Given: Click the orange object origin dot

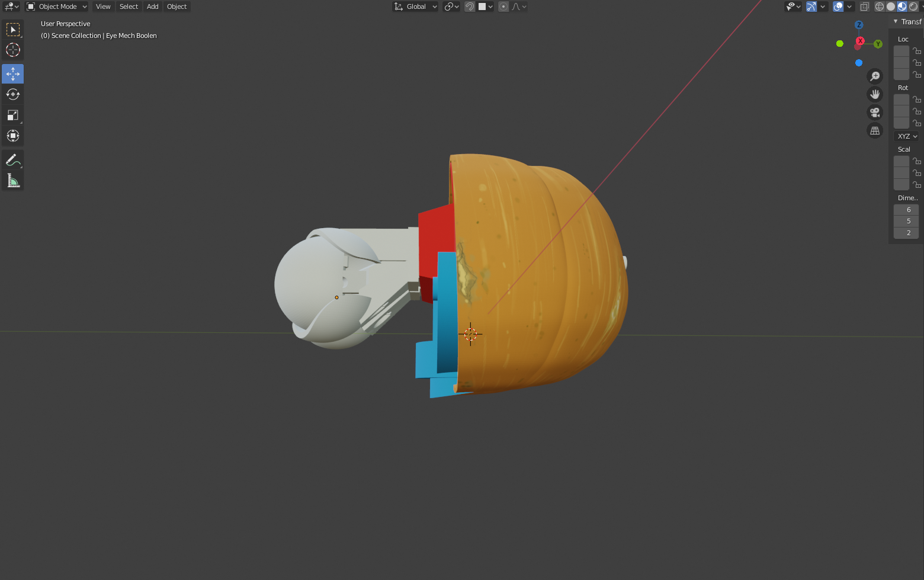Looking at the screenshot, I should 336,297.
